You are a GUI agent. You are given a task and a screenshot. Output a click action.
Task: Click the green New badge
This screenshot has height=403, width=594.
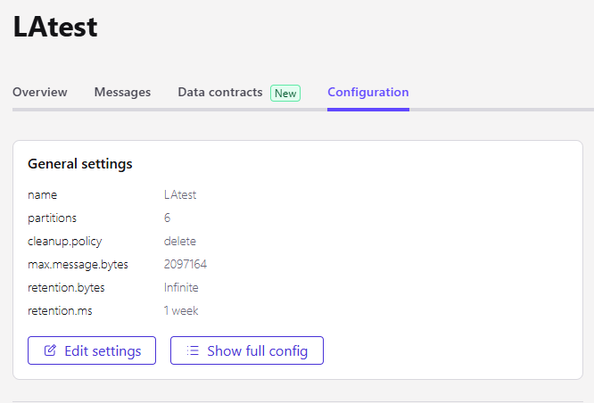285,93
